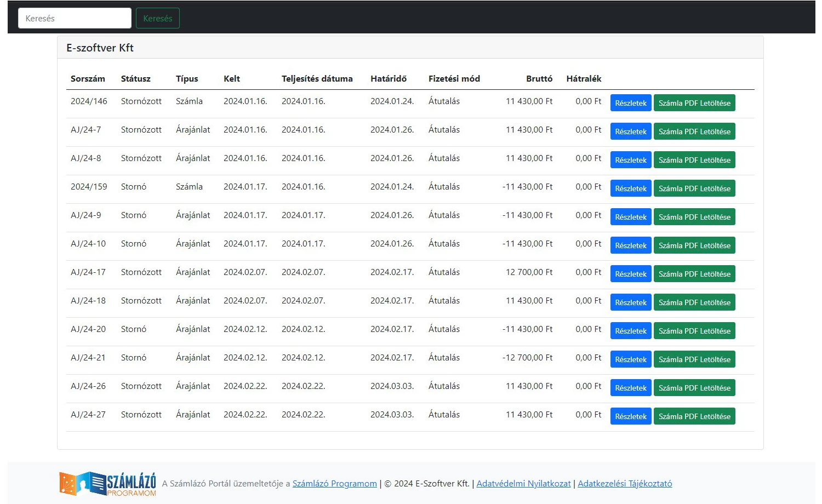Click the serial number AJ/24-17
This screenshot has height=504, width=822.
tap(88, 272)
